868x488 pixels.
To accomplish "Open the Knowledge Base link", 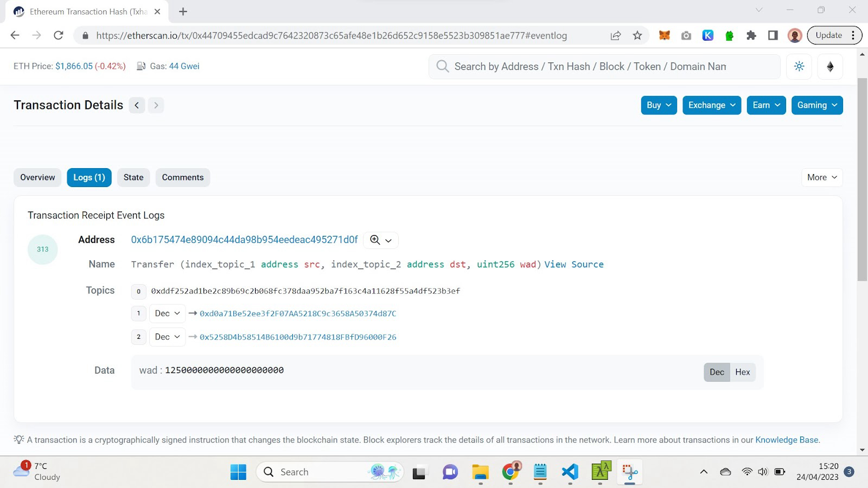I will (786, 440).
